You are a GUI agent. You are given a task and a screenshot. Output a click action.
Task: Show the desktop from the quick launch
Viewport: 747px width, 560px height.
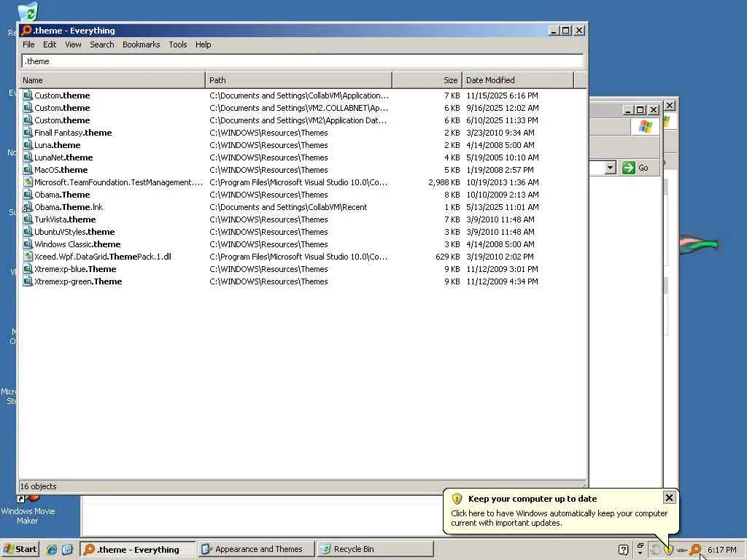pos(67,549)
